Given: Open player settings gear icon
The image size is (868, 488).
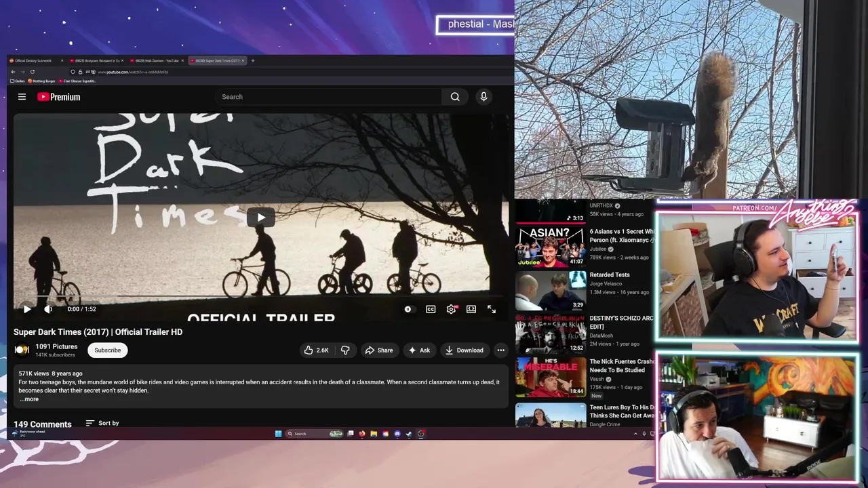Looking at the screenshot, I should (451, 309).
